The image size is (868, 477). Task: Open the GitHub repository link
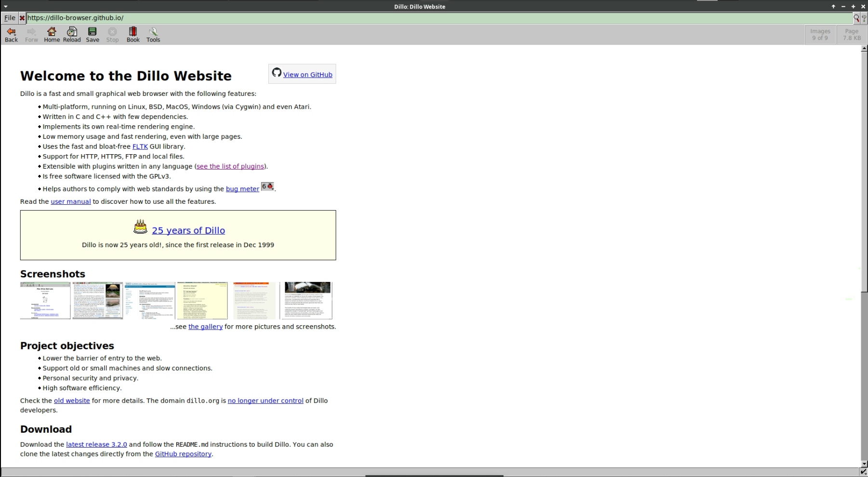(183, 454)
